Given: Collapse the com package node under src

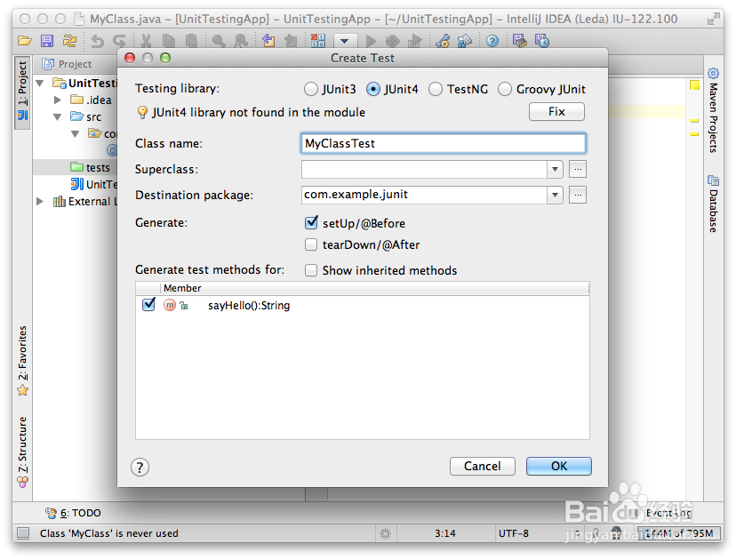Looking at the screenshot, I should tap(75, 134).
